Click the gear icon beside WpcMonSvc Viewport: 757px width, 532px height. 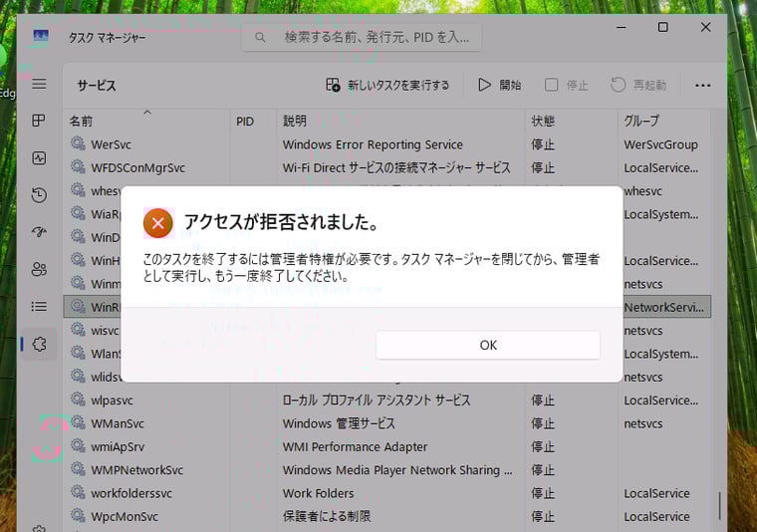pyautogui.click(x=78, y=515)
